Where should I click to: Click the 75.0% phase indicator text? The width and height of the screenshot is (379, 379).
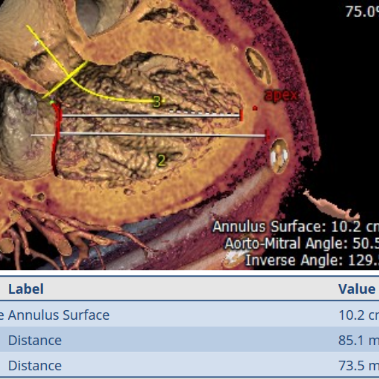[362, 11]
